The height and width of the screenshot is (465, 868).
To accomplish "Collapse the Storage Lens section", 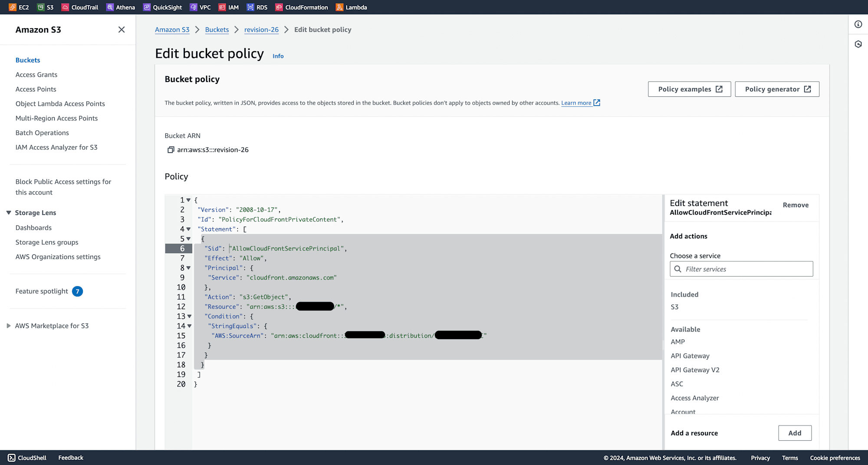I will [x=9, y=213].
